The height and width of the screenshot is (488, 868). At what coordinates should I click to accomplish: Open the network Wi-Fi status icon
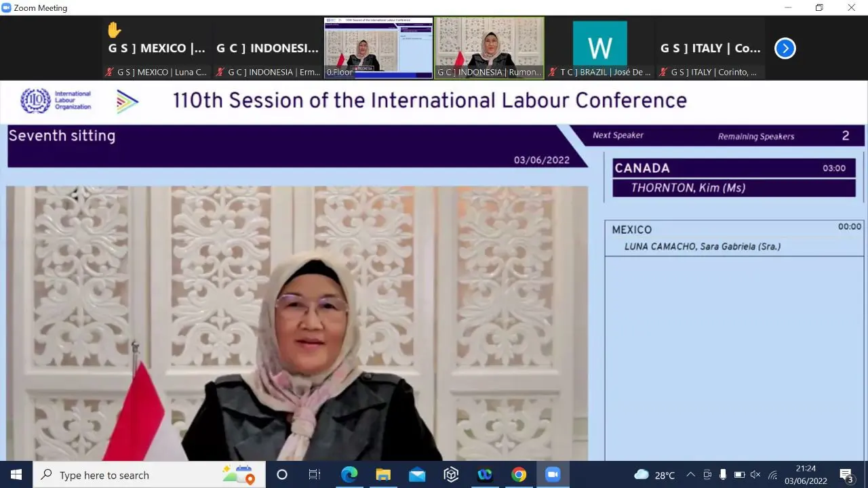click(x=772, y=475)
